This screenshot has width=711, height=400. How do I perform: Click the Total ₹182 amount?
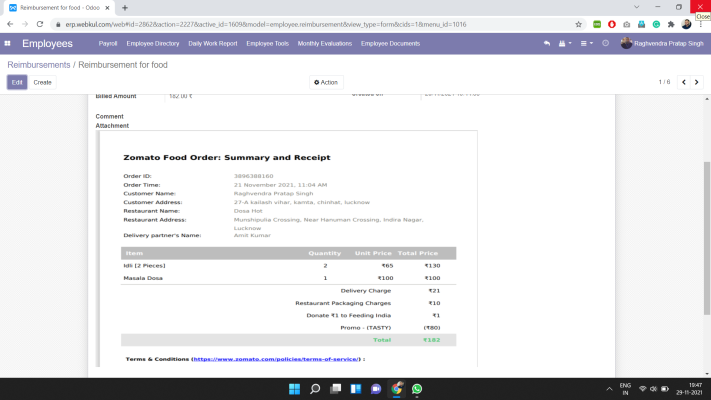431,340
